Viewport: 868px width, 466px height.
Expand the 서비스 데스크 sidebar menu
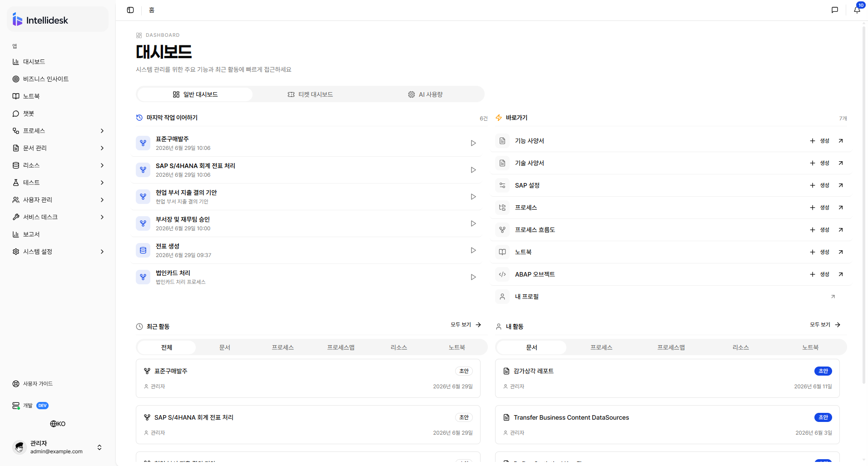click(58, 217)
